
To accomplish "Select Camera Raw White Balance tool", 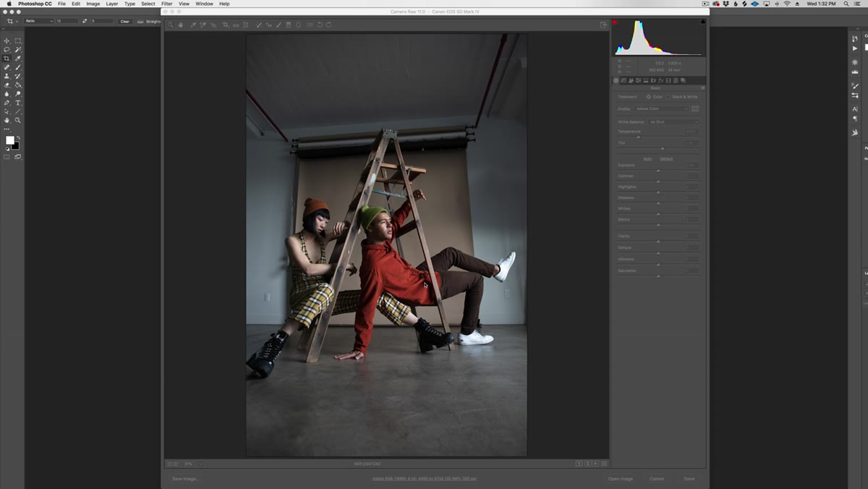I will click(193, 25).
